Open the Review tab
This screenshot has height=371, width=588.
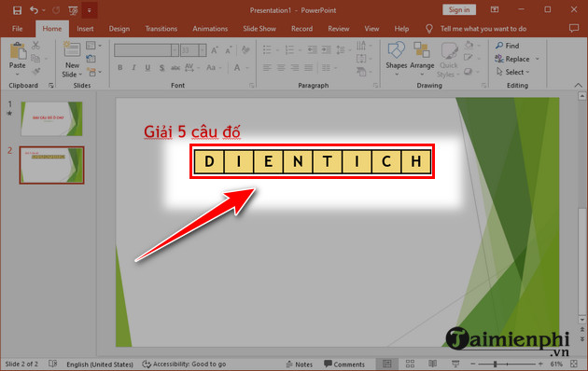(339, 29)
